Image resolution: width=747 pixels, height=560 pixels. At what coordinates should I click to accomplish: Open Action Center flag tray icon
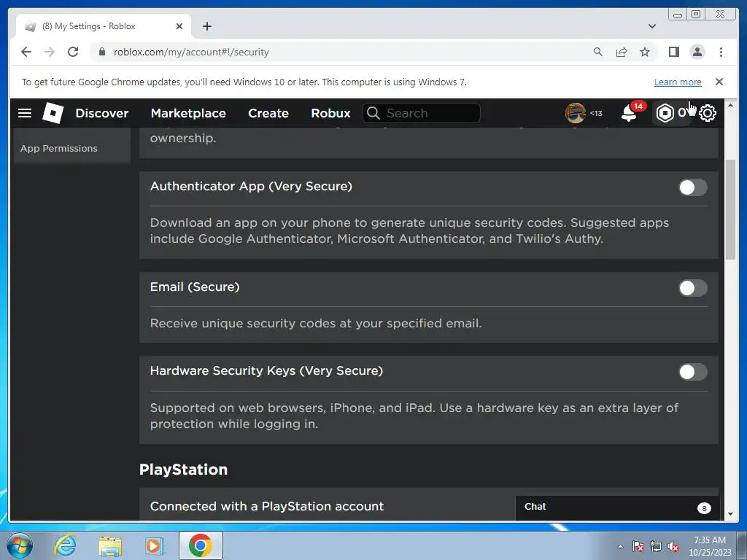click(638, 547)
